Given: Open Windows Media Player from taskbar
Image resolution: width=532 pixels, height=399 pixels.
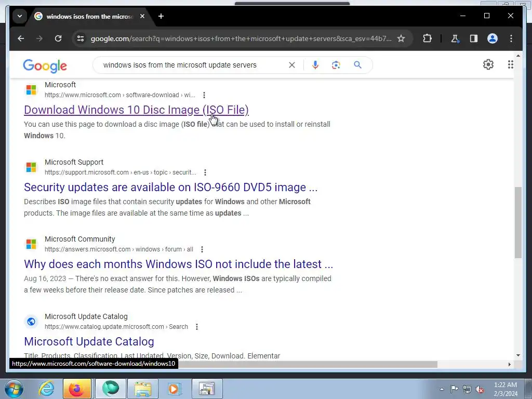Looking at the screenshot, I should [174, 389].
